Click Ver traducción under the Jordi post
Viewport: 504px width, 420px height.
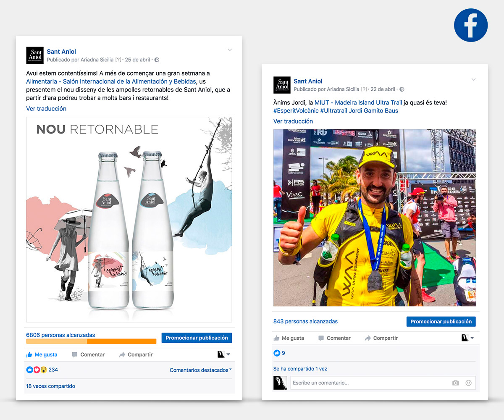[293, 121]
